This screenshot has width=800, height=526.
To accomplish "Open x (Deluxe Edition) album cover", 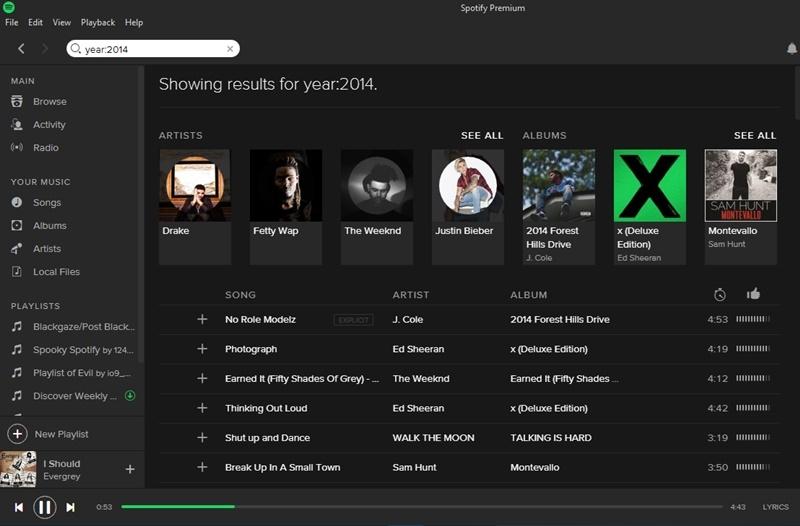I will coord(649,185).
